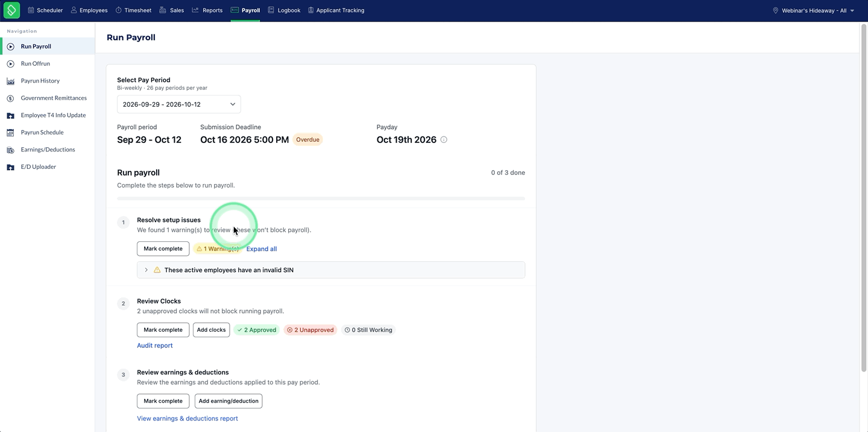
Task: Click the E/D Uploader folder icon
Action: (x=10, y=167)
